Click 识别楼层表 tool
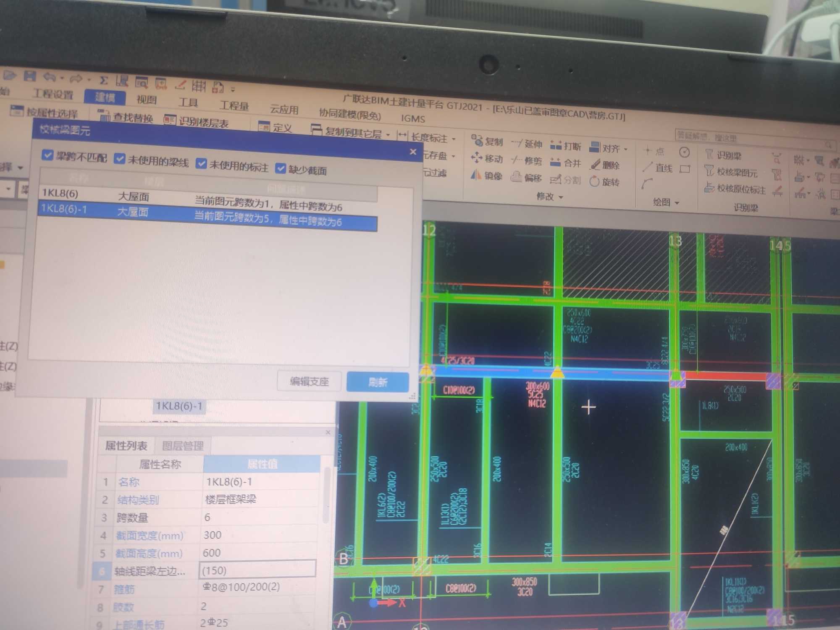 (196, 122)
